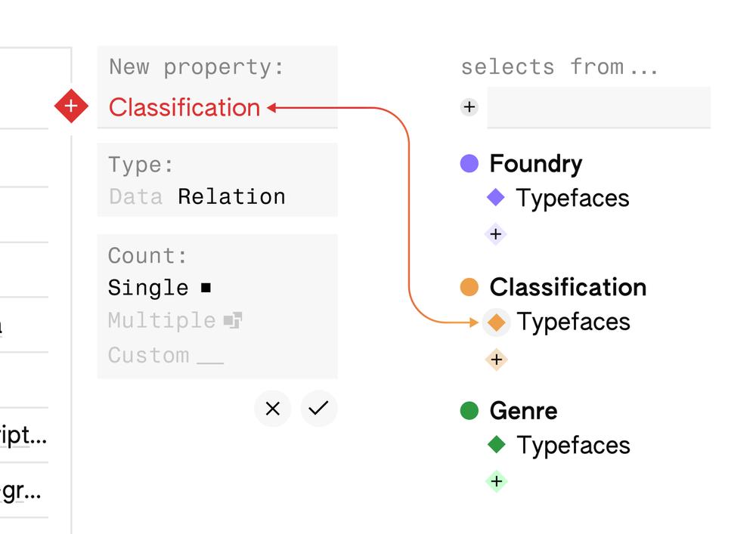The image size is (756, 534).
Task: Click the plus icon beside the search field
Action: pyautogui.click(x=469, y=107)
